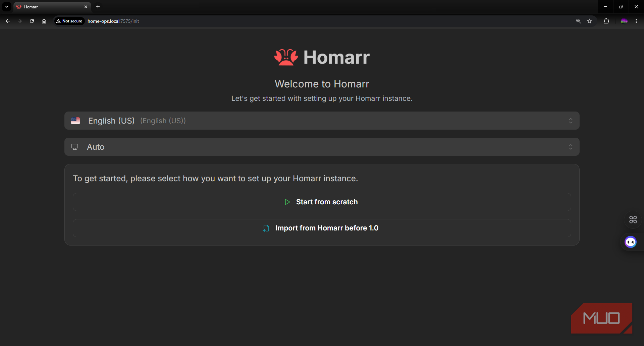Click the Not secure warning badge
Screen dimensions: 644x346
tap(69, 21)
